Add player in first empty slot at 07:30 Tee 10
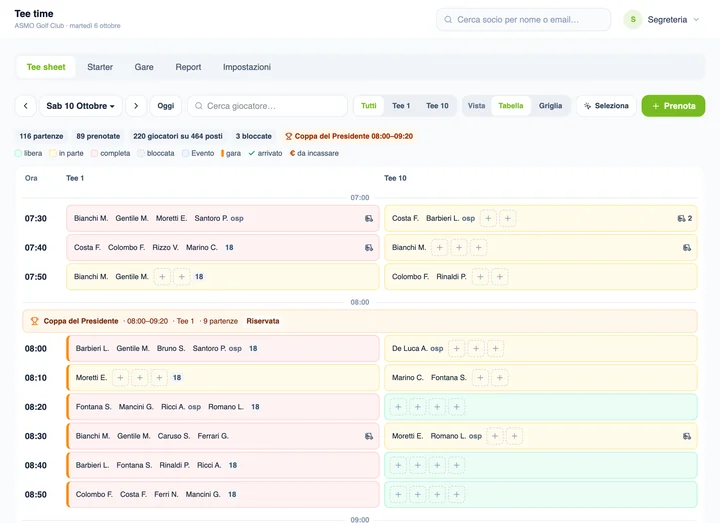Screen dimensions: 720x523 pos(488,219)
